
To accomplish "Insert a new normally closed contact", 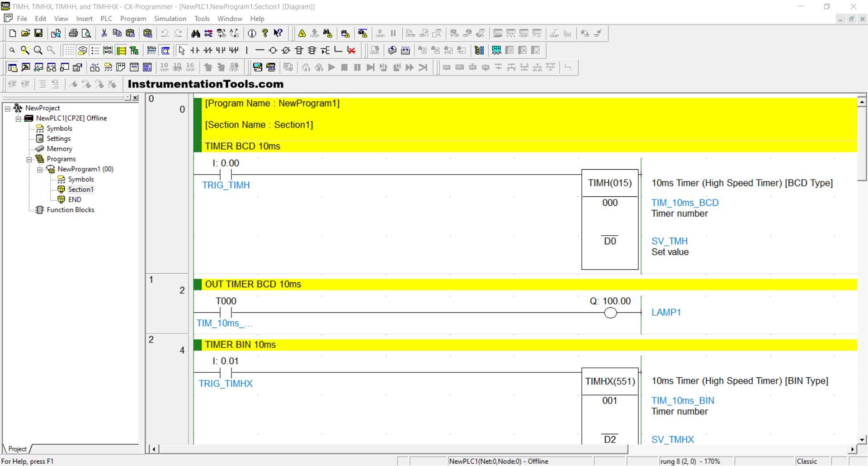I will pos(208,50).
